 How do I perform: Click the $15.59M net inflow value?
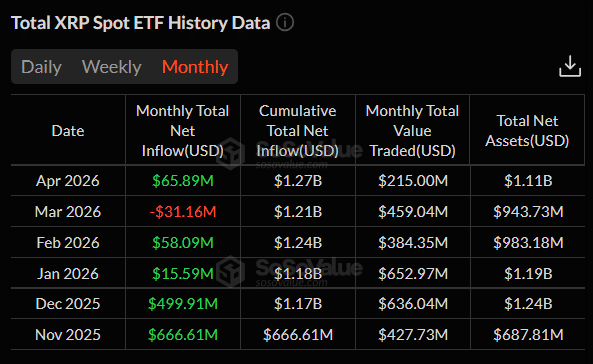pos(183,274)
